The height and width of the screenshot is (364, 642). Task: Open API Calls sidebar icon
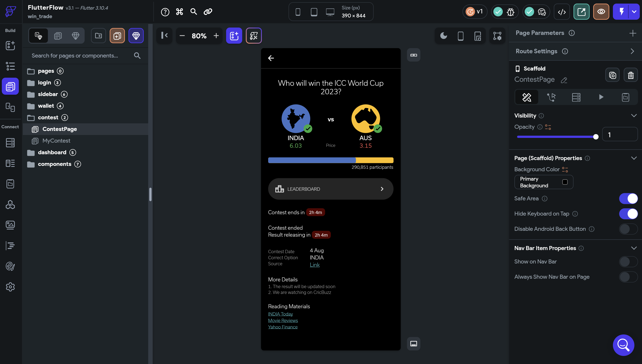(10, 205)
